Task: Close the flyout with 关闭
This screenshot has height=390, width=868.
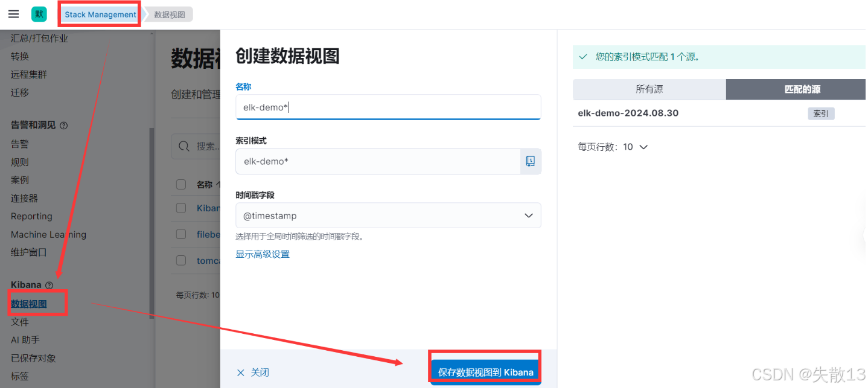Action: pyautogui.click(x=260, y=372)
